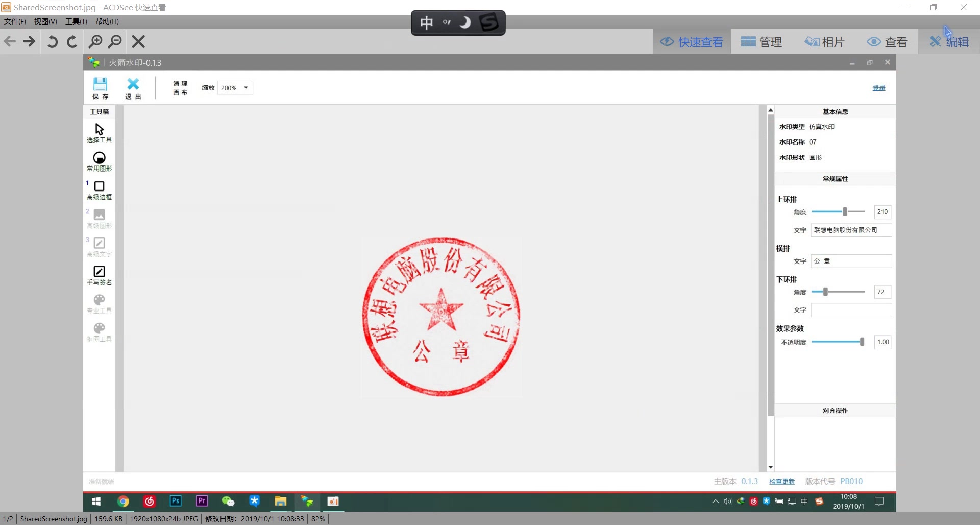
Task: Click 退出 exit icon
Action: point(133,88)
